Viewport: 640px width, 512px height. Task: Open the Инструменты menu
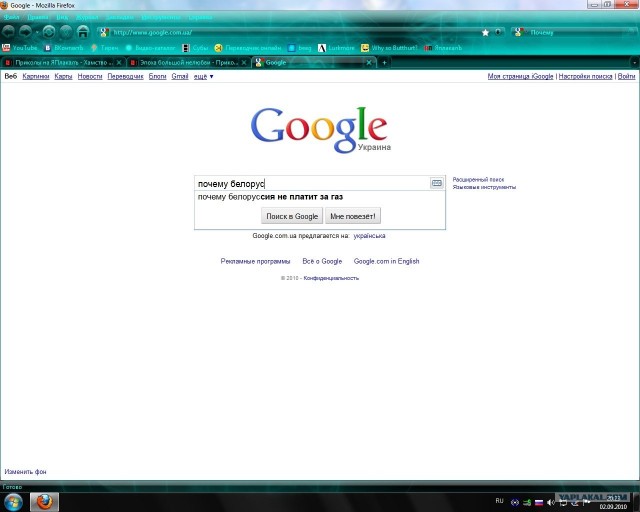161,17
